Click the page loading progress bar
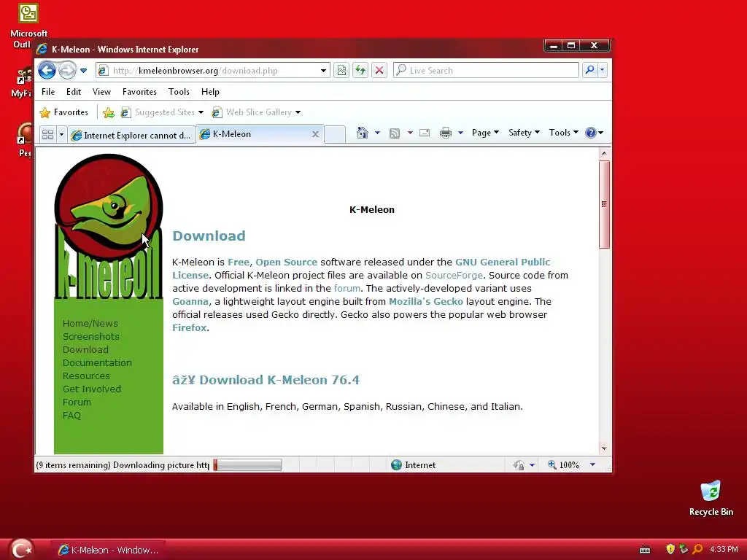 247,465
